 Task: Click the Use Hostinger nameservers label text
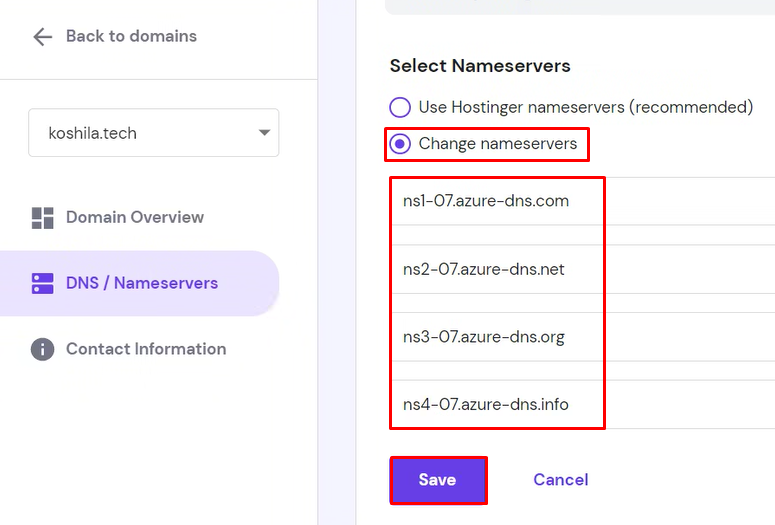(x=586, y=107)
